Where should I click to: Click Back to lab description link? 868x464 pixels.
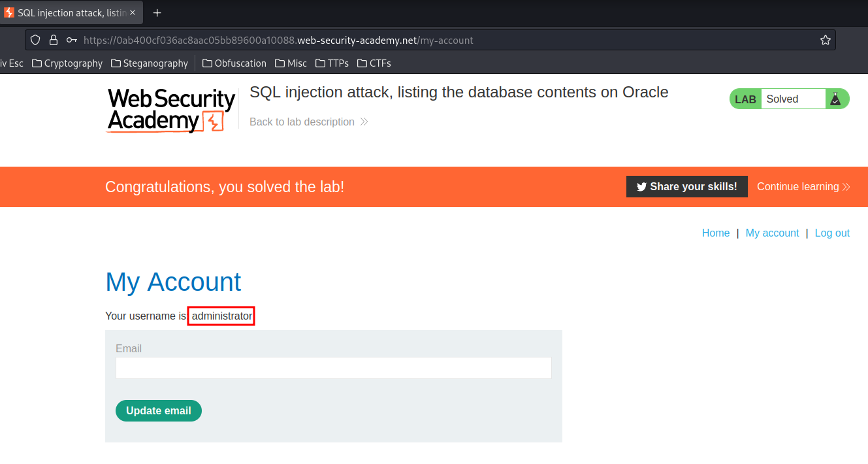point(309,122)
